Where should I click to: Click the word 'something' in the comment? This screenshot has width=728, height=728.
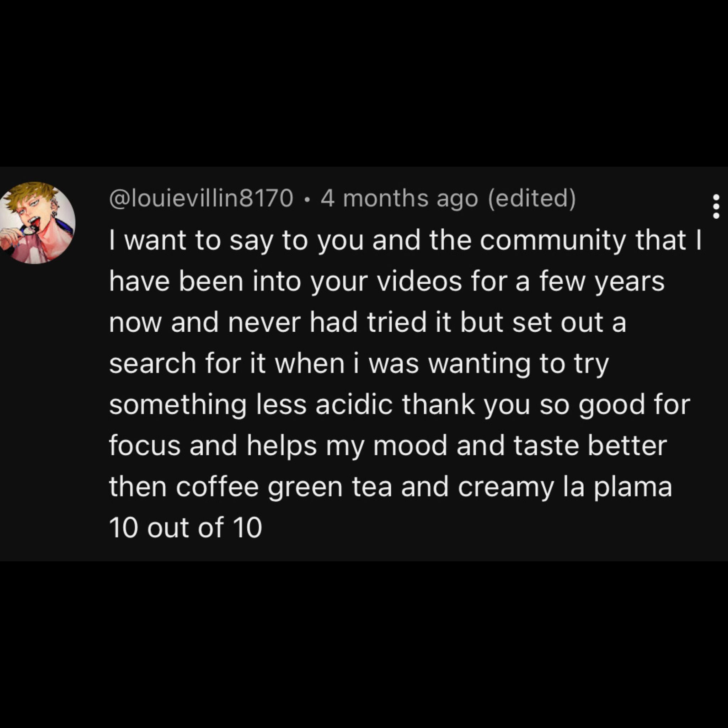click(178, 406)
